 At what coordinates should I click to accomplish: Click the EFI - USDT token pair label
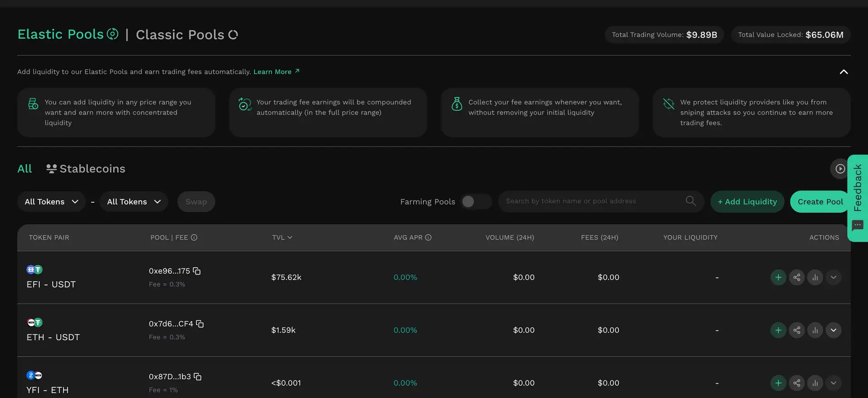tap(51, 284)
